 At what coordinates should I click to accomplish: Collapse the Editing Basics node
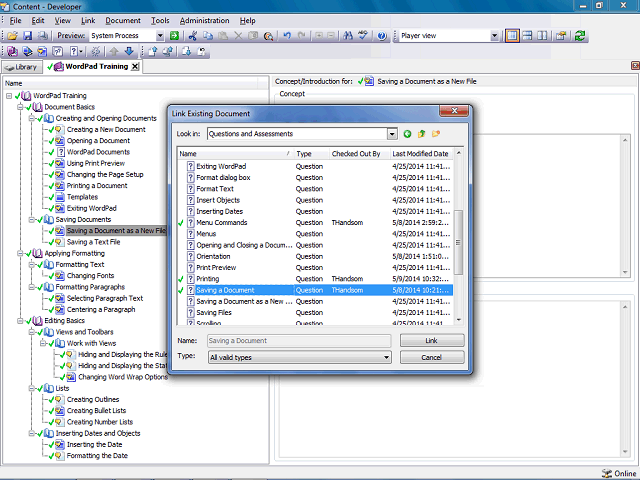tap(20, 321)
